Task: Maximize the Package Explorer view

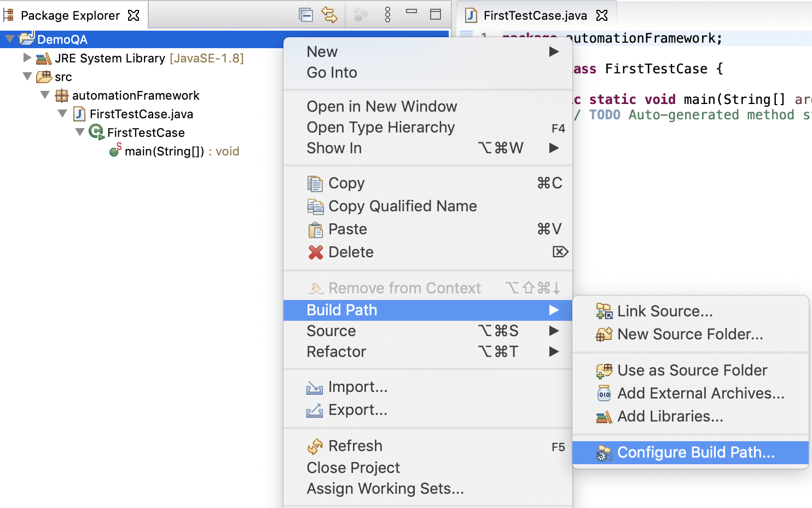Action: tap(436, 14)
